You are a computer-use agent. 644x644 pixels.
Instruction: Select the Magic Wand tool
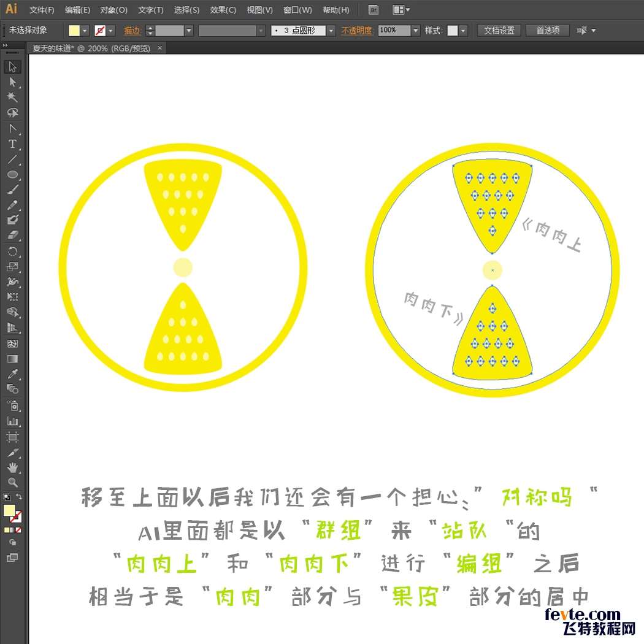pyautogui.click(x=12, y=98)
